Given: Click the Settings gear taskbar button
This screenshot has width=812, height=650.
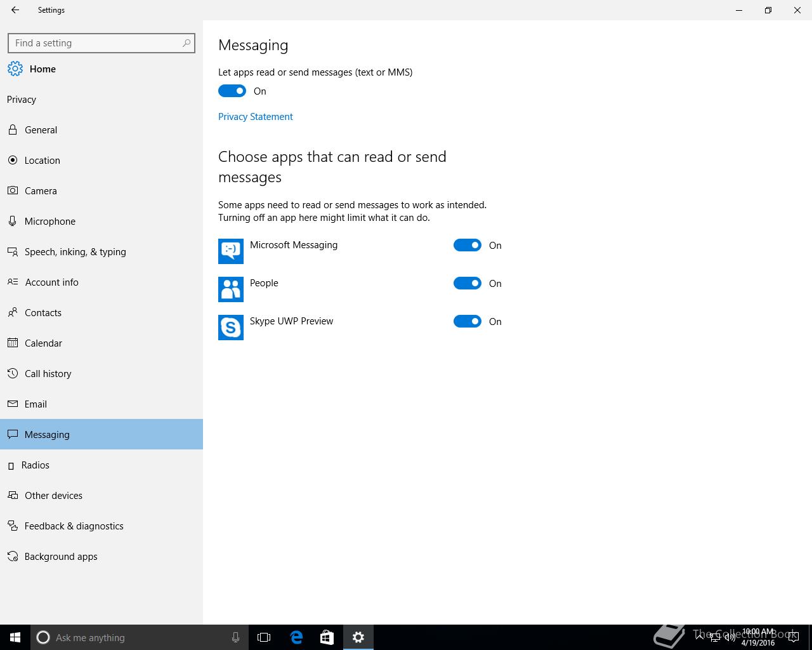Looking at the screenshot, I should tap(358, 637).
